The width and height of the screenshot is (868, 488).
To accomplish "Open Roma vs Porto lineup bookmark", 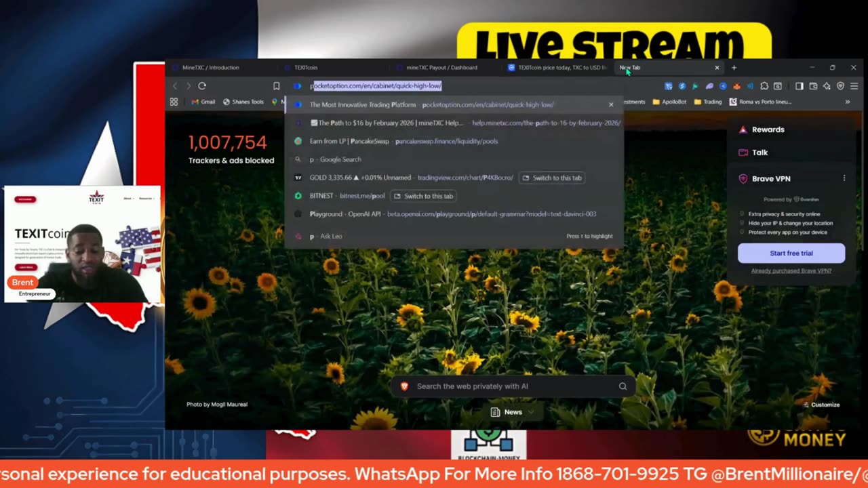I will click(760, 102).
